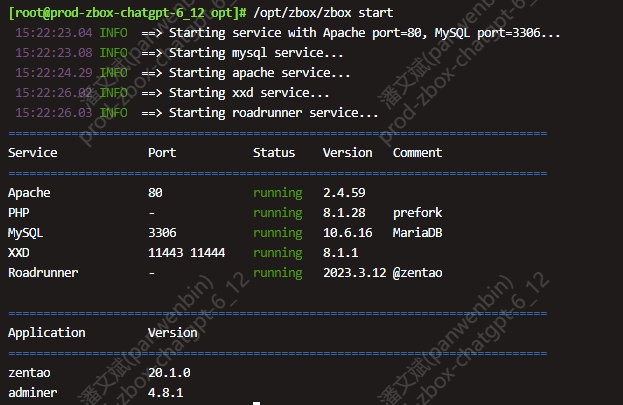Click MySQL version '10.6.16'
The height and width of the screenshot is (405, 623).
(x=348, y=233)
